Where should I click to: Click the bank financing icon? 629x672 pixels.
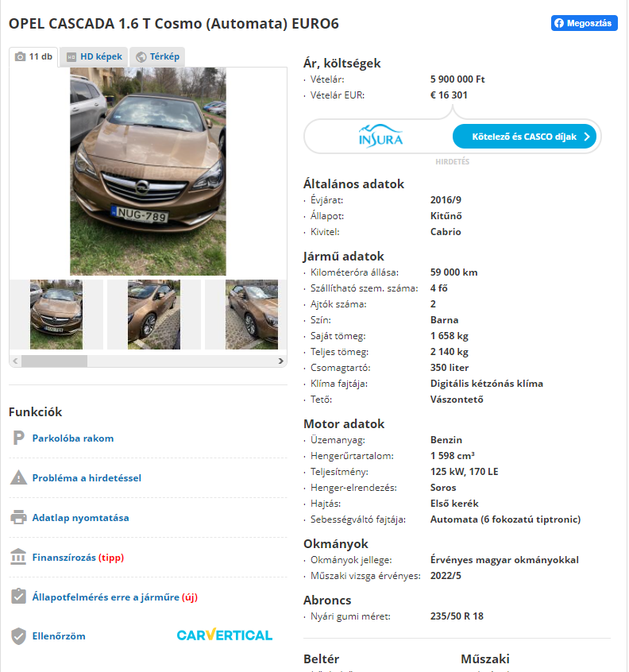(x=18, y=557)
